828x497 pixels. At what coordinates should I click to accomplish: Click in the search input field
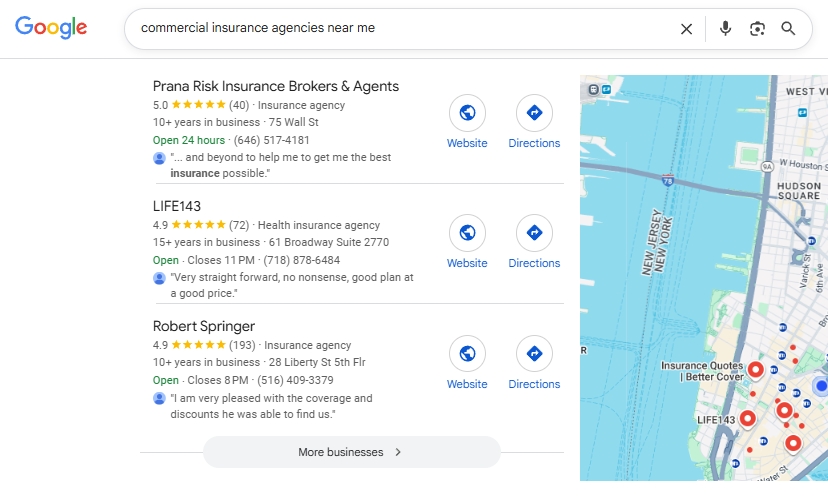(400, 29)
